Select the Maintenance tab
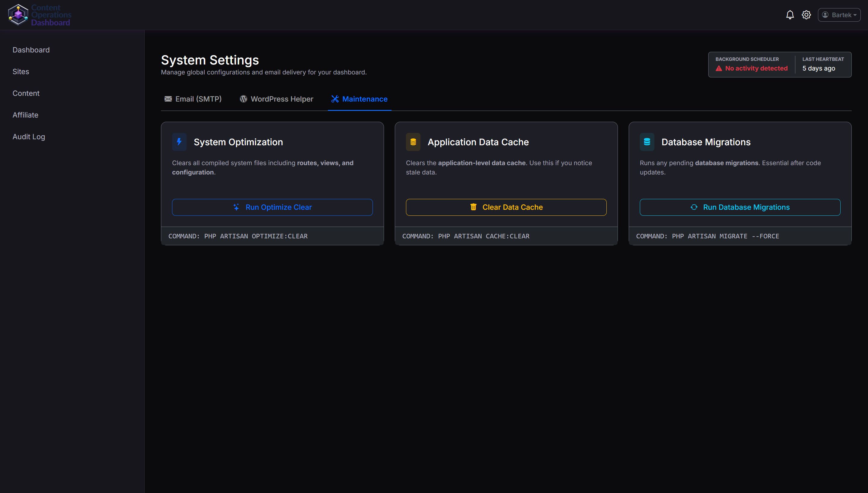The image size is (868, 493). [x=364, y=99]
